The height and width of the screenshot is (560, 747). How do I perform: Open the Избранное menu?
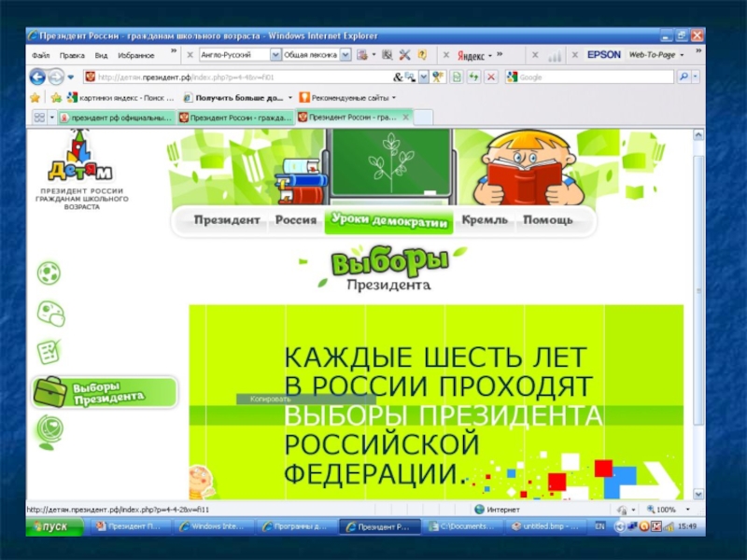[135, 55]
